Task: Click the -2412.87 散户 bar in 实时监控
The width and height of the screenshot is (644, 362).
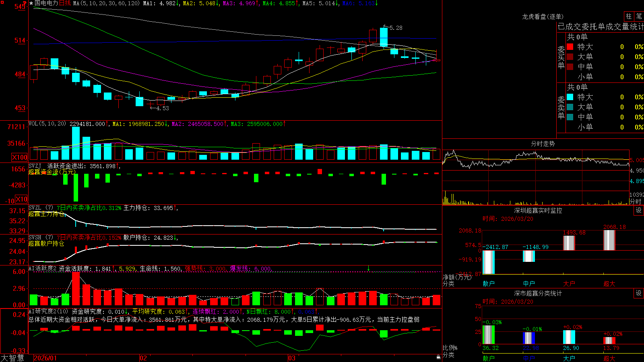Action: pos(489,262)
